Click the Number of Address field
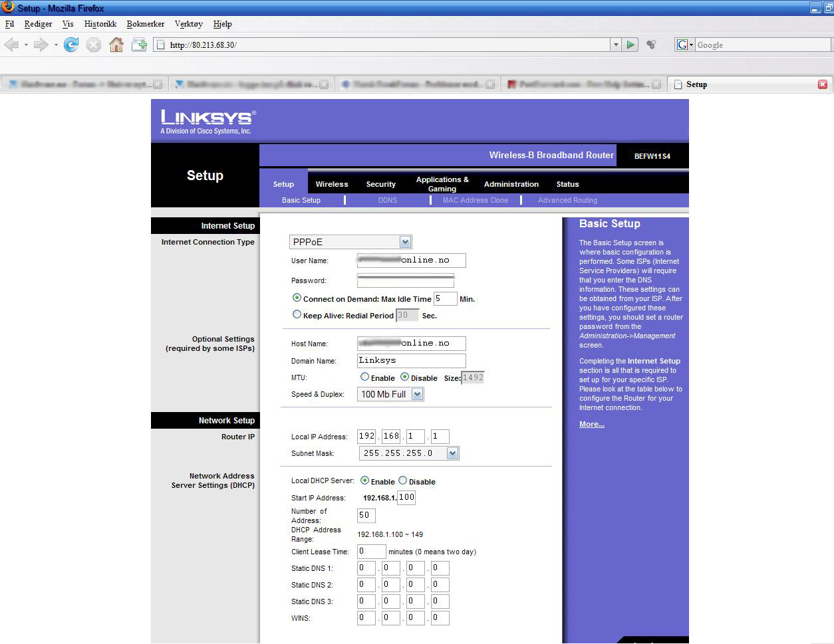834x644 pixels. pos(366,515)
